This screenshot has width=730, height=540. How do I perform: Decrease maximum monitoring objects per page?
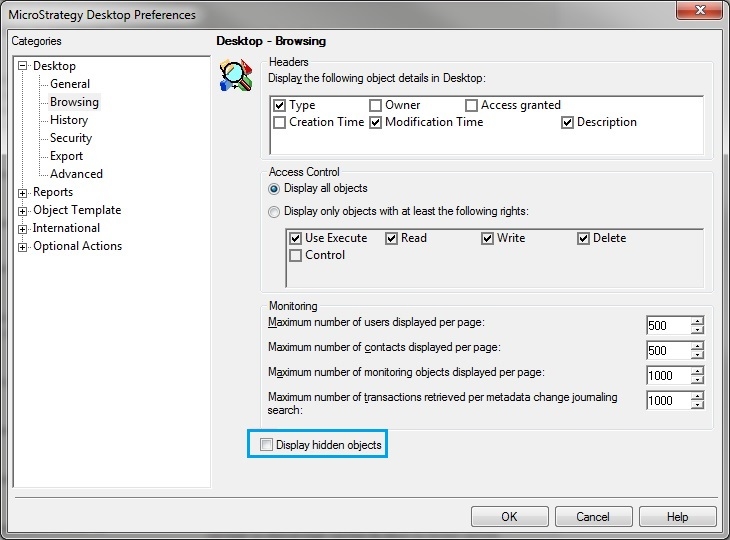pos(697,380)
